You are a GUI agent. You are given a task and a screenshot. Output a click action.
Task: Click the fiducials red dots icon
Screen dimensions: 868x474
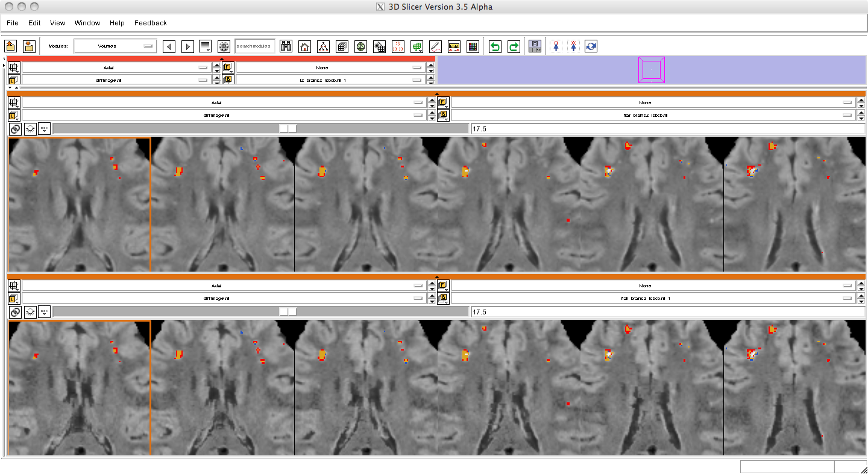398,46
